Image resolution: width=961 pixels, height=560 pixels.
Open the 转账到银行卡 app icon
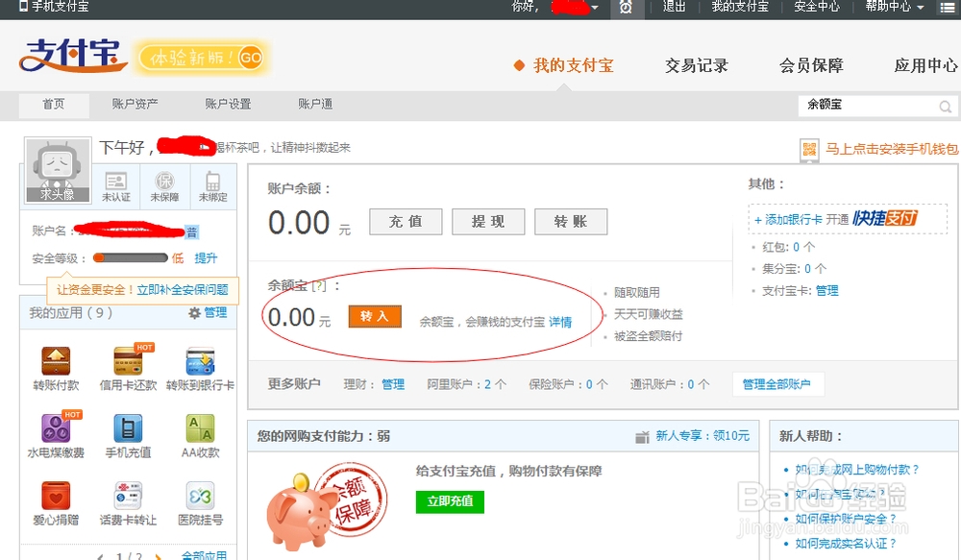coord(200,360)
